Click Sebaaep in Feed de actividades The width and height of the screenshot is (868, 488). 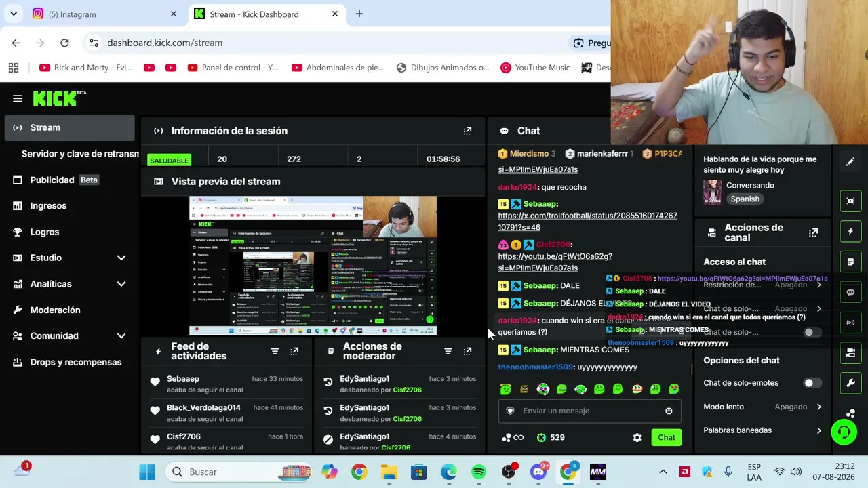click(183, 379)
